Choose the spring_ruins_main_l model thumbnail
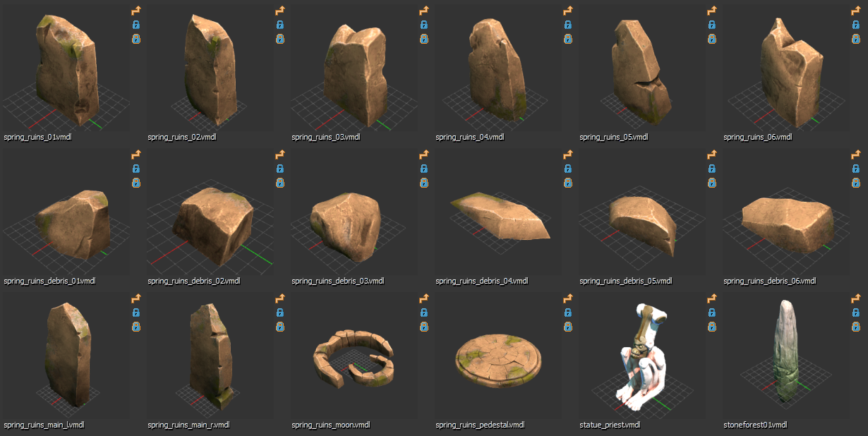868x436 pixels. [x=66, y=357]
